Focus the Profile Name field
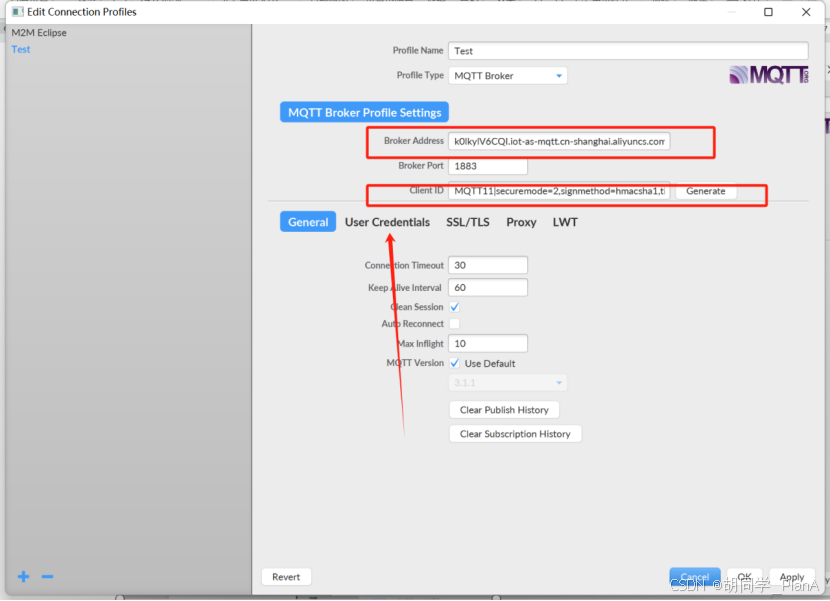Image resolution: width=830 pixels, height=601 pixels. click(x=628, y=51)
